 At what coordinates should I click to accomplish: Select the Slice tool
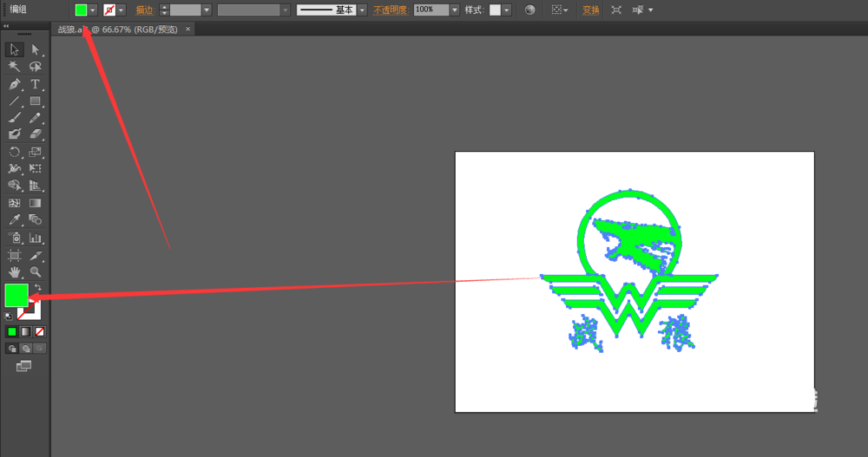36,256
